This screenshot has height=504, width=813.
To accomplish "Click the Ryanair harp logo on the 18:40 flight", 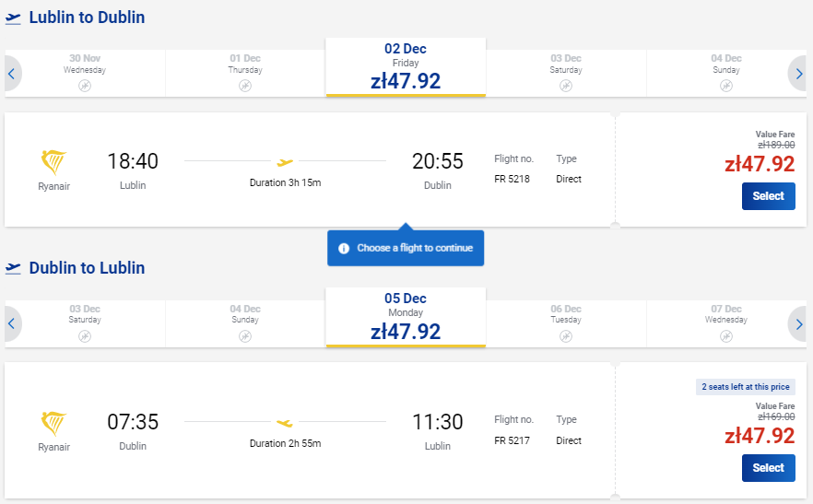I will click(53, 162).
